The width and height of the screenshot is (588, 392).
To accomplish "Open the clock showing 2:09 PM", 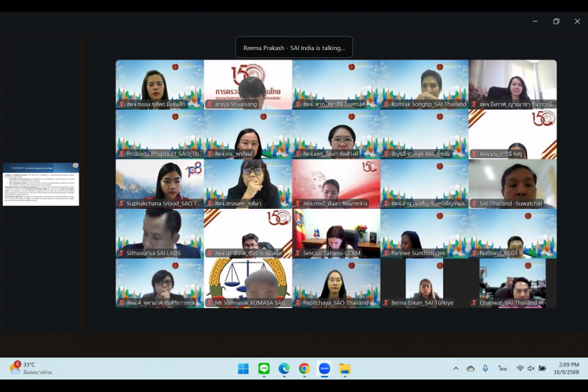I will point(567,368).
